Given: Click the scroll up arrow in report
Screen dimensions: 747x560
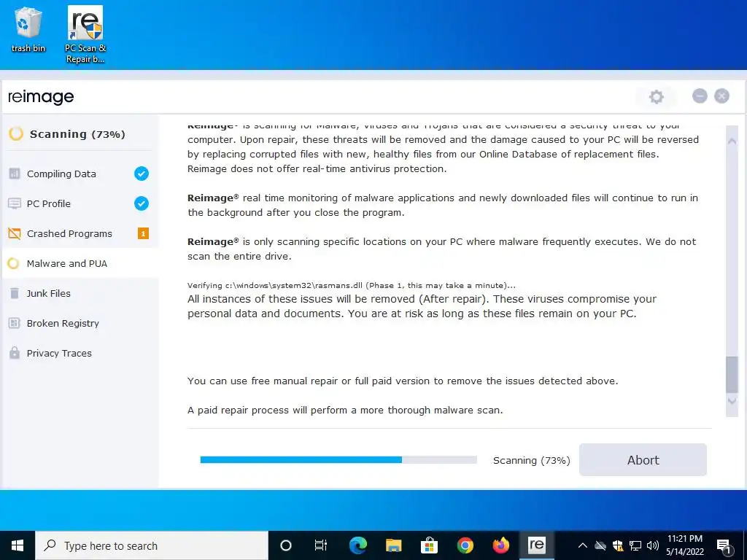Looking at the screenshot, I should click(x=732, y=141).
